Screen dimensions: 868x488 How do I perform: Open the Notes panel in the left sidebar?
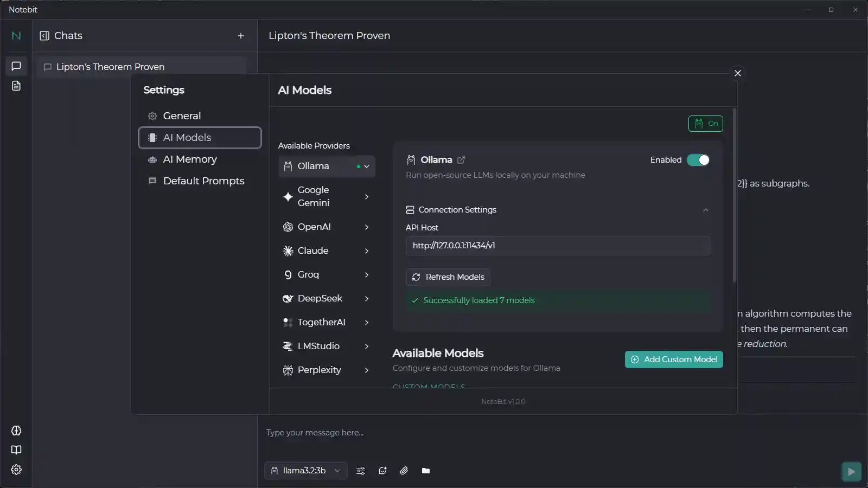[16, 86]
